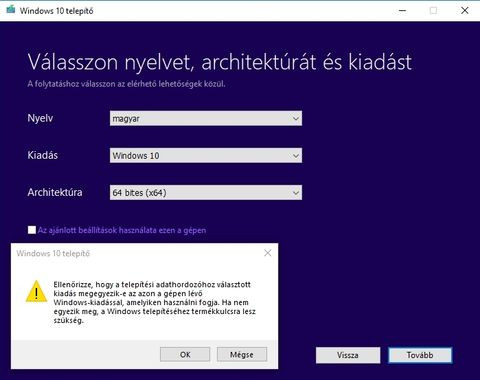Confirm the warning with OK
This screenshot has width=480, height=380.
pyautogui.click(x=185, y=354)
